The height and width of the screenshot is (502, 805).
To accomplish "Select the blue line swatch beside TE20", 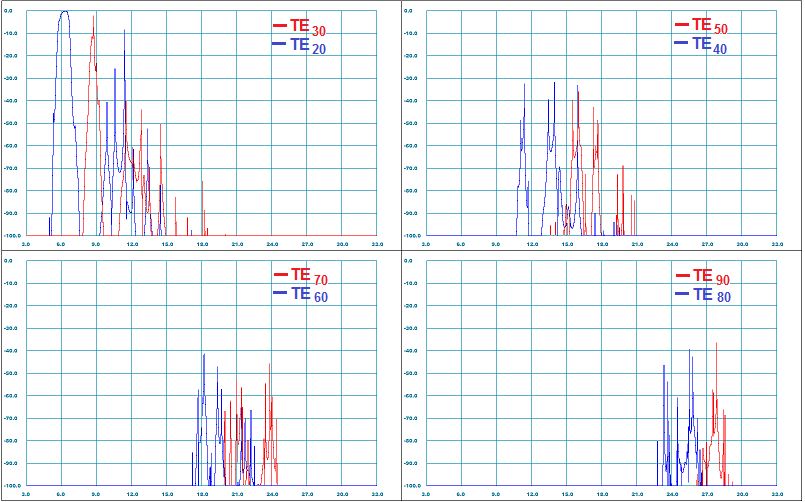I will (280, 44).
